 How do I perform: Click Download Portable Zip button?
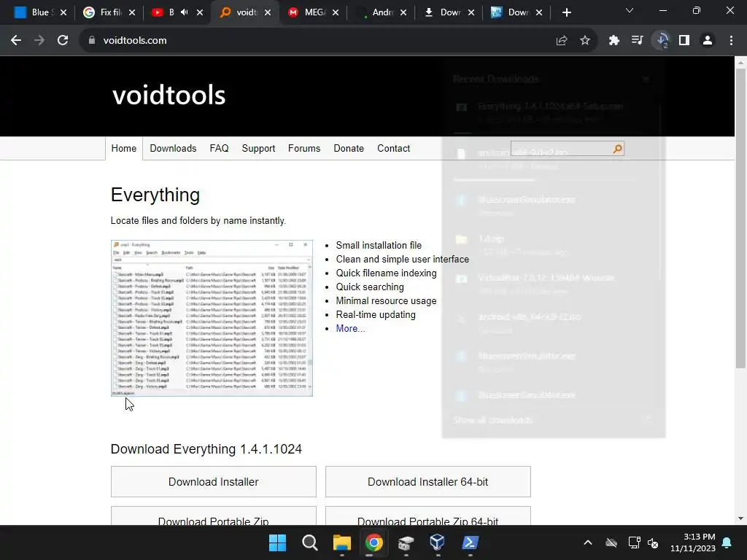[x=214, y=516]
